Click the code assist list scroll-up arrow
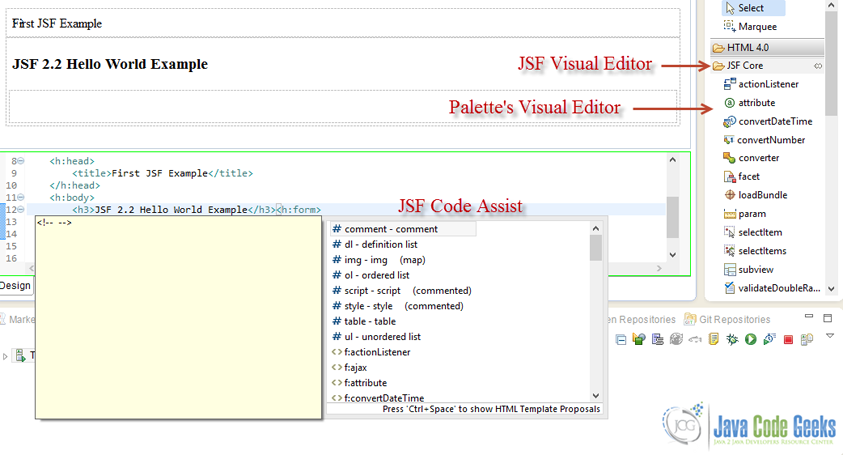The image size is (843, 455). (596, 229)
